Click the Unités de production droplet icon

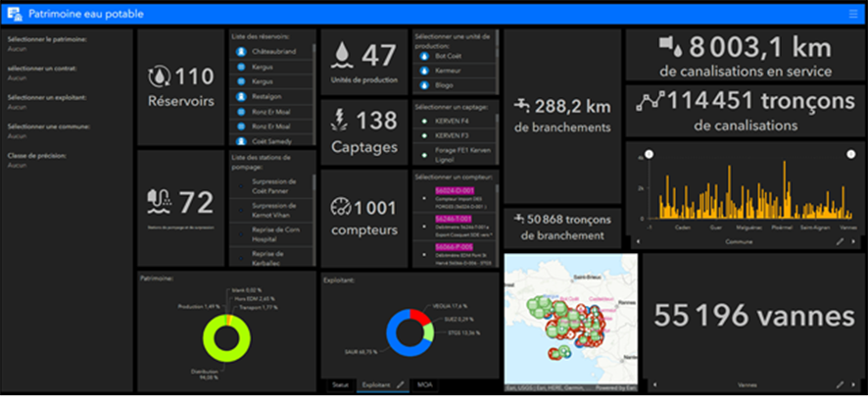pos(343,54)
